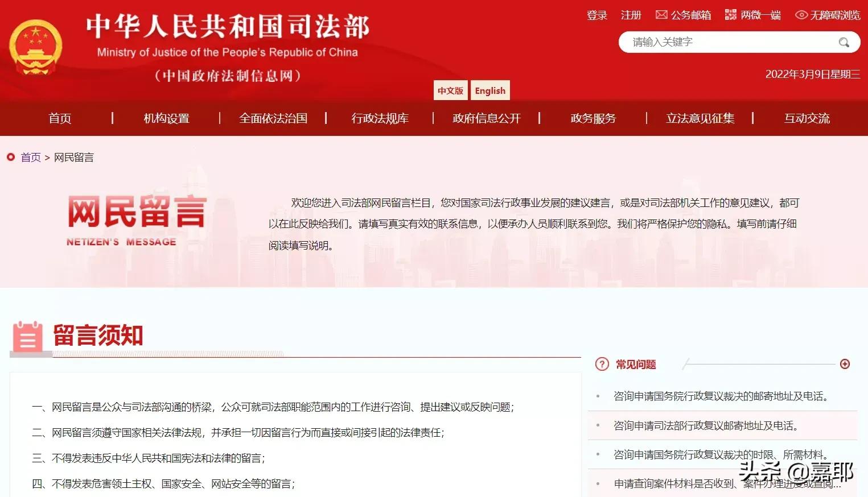Click the 登录 link at top right

click(x=597, y=15)
